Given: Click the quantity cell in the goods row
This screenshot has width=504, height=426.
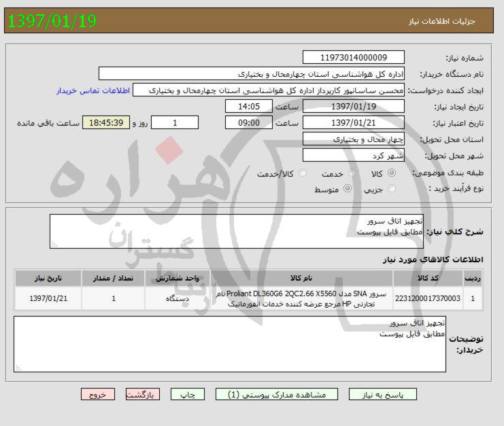Looking at the screenshot, I should pos(114,298).
